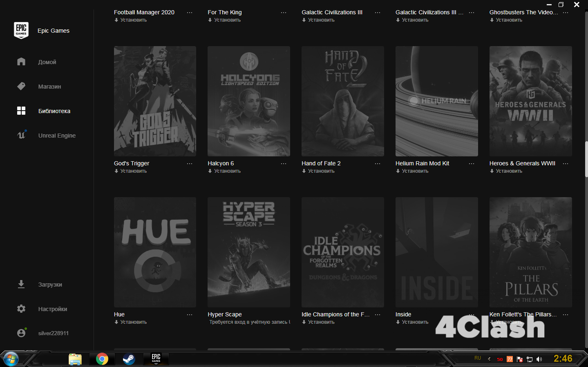Click the tray flag notification icon
This screenshot has width=588, height=367.
[520, 359]
